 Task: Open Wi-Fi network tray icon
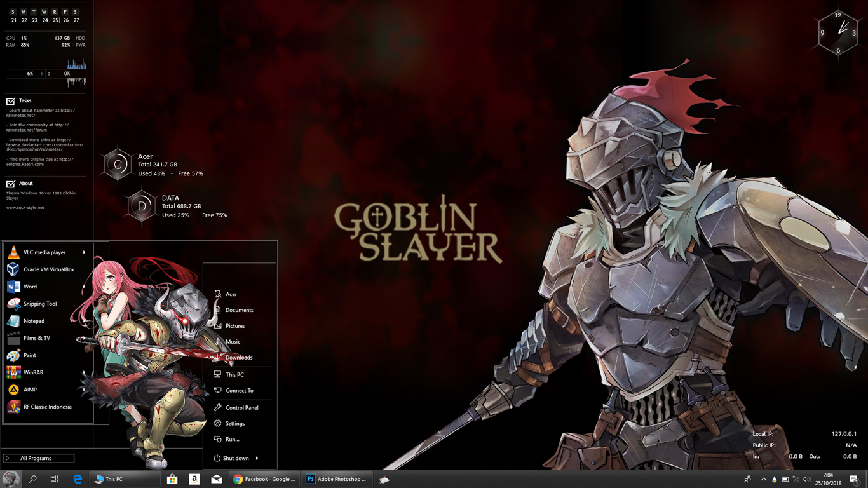796,479
